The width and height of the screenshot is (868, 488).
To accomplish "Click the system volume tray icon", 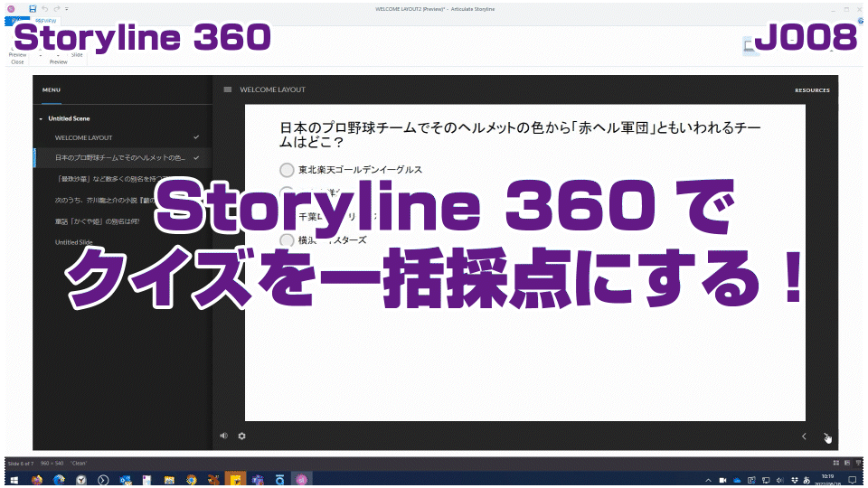I will [779, 480].
